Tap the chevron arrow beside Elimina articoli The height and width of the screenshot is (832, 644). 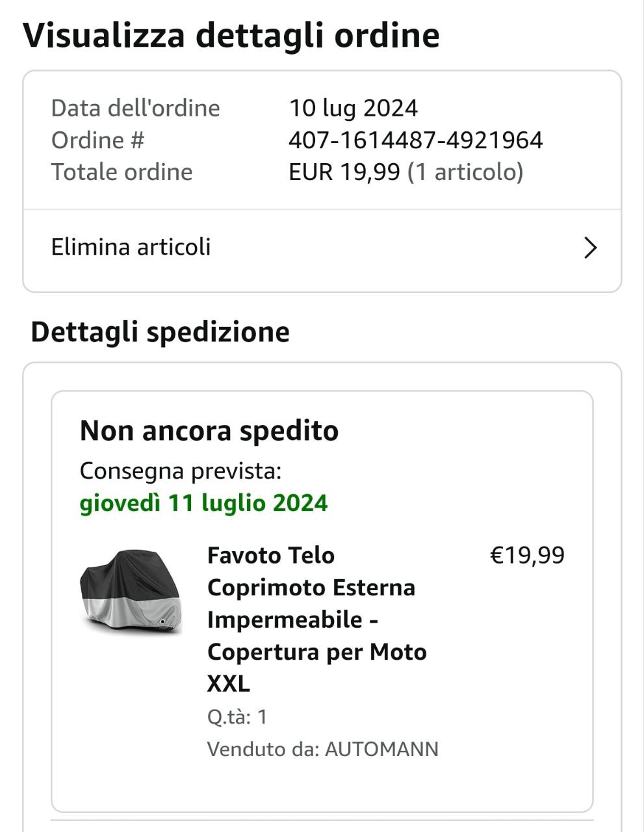click(x=590, y=248)
